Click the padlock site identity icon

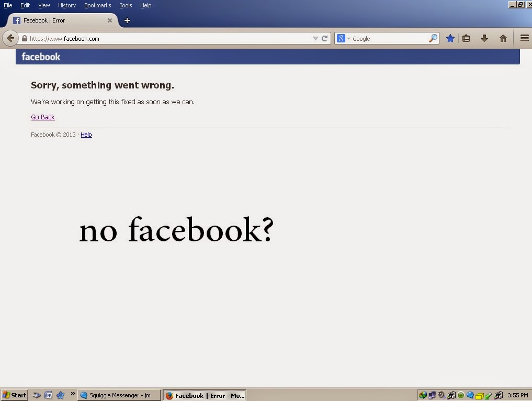[x=25, y=38]
